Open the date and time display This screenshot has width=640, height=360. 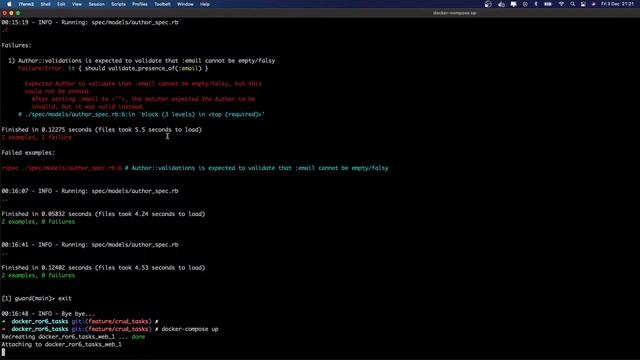(617, 4)
